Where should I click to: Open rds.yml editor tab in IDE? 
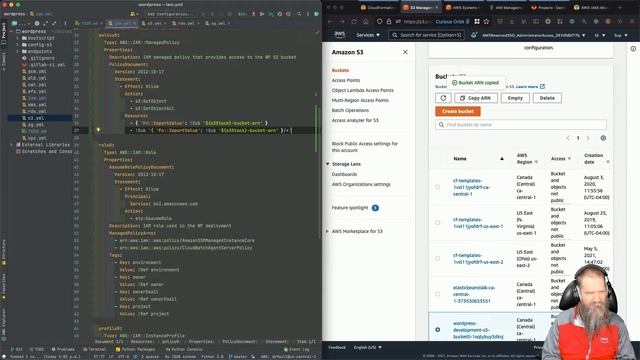tap(185, 24)
